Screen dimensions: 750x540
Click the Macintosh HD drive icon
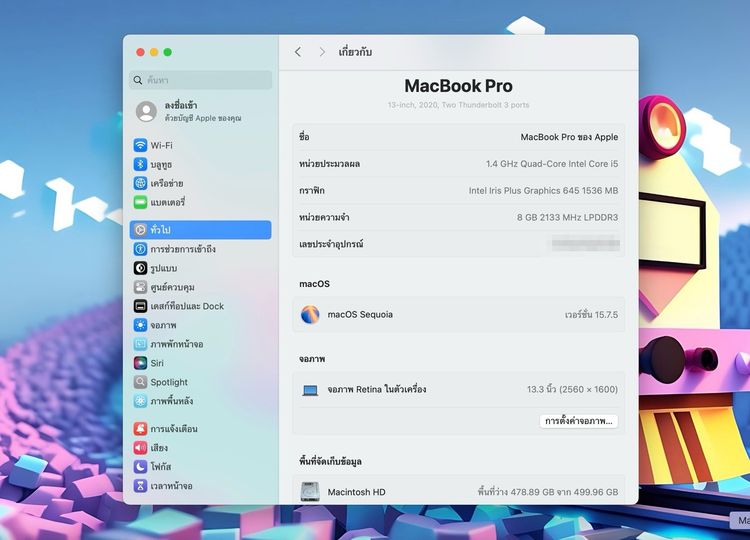pyautogui.click(x=310, y=492)
